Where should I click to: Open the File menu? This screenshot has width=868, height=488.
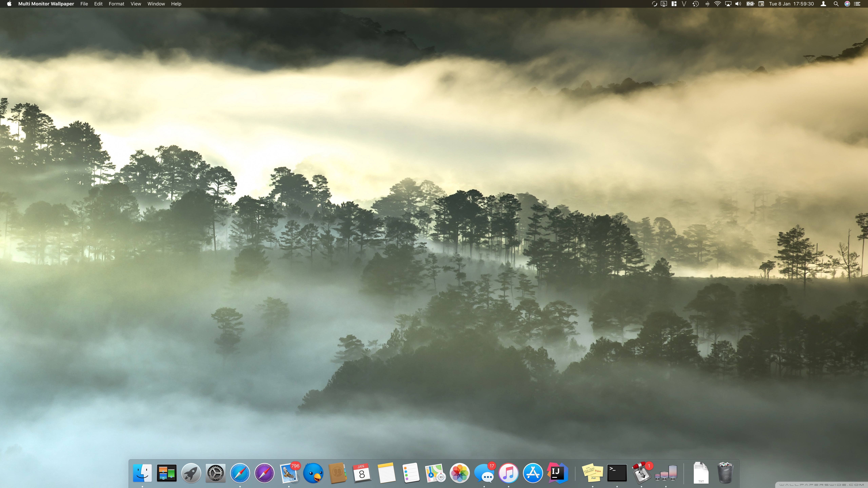point(84,4)
